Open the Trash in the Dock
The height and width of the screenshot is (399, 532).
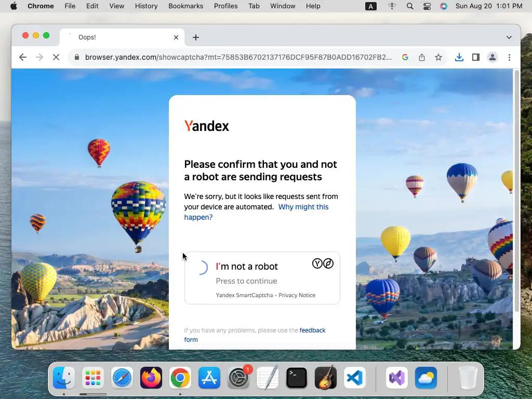[x=468, y=378]
